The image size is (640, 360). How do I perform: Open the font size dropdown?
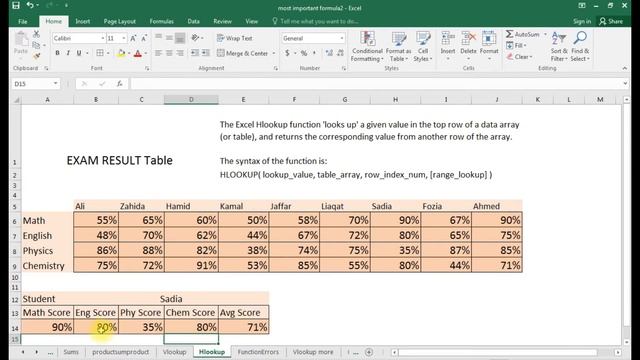[124, 38]
